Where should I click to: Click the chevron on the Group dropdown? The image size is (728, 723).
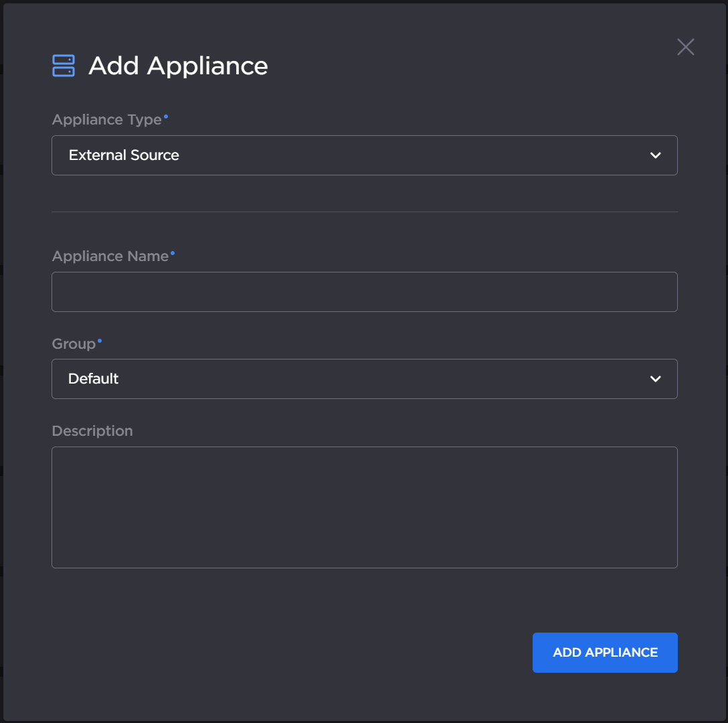click(x=654, y=378)
